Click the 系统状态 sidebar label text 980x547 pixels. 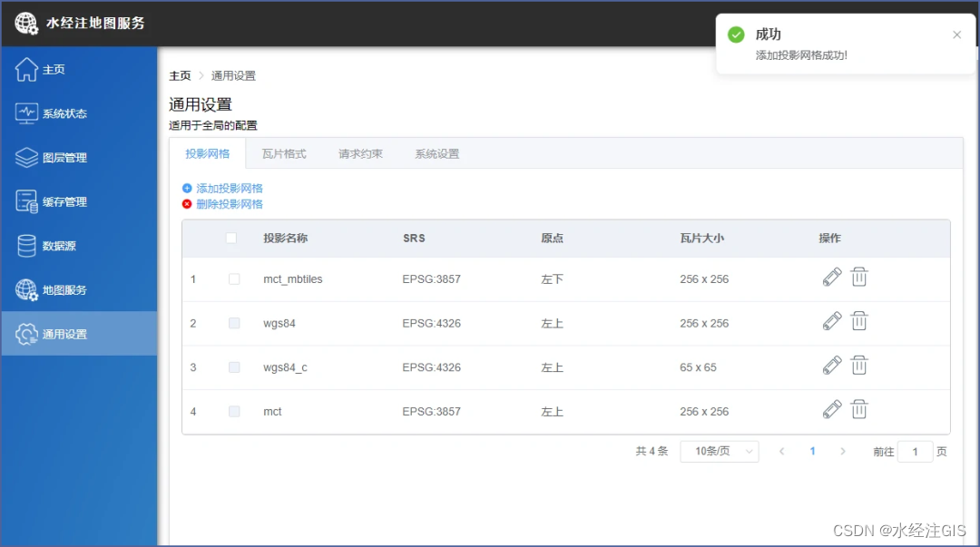[65, 113]
